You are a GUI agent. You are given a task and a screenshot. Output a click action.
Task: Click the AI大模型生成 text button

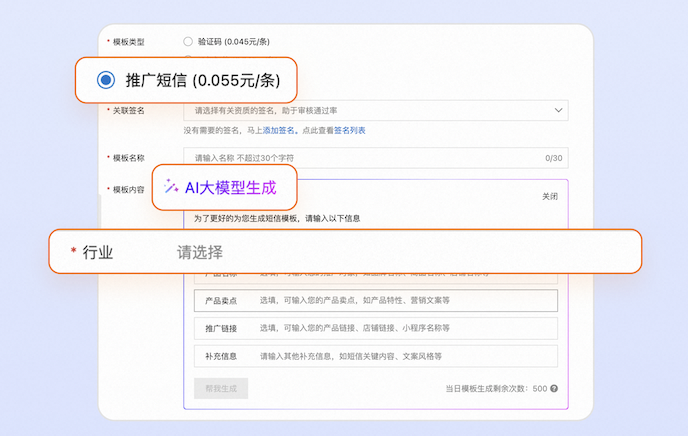pos(230,188)
